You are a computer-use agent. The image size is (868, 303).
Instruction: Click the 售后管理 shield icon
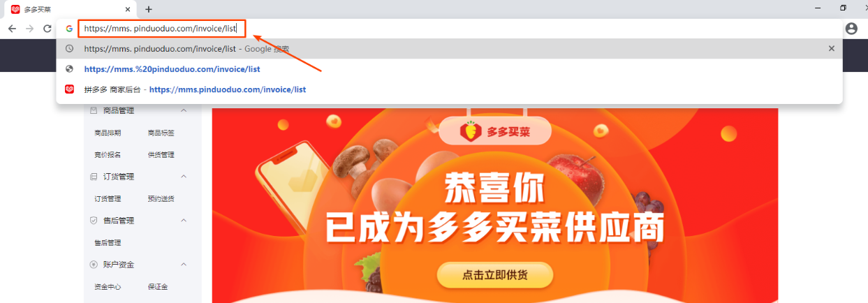[94, 221]
